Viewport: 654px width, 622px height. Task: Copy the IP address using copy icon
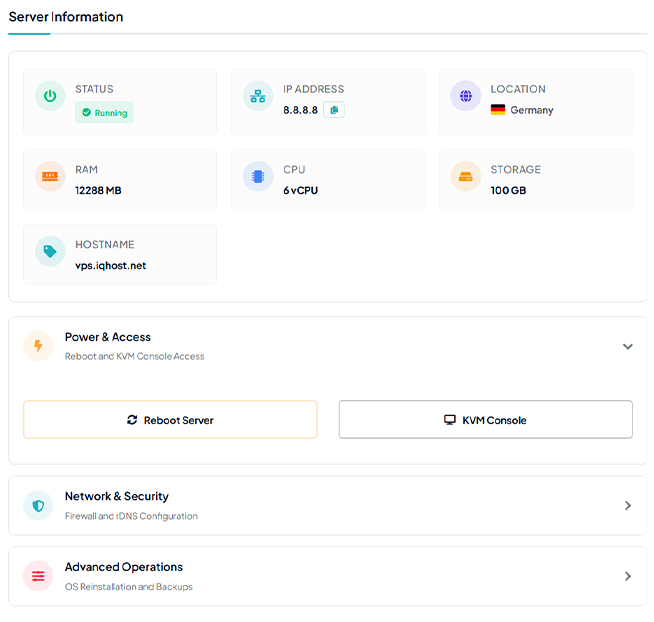[x=334, y=110]
